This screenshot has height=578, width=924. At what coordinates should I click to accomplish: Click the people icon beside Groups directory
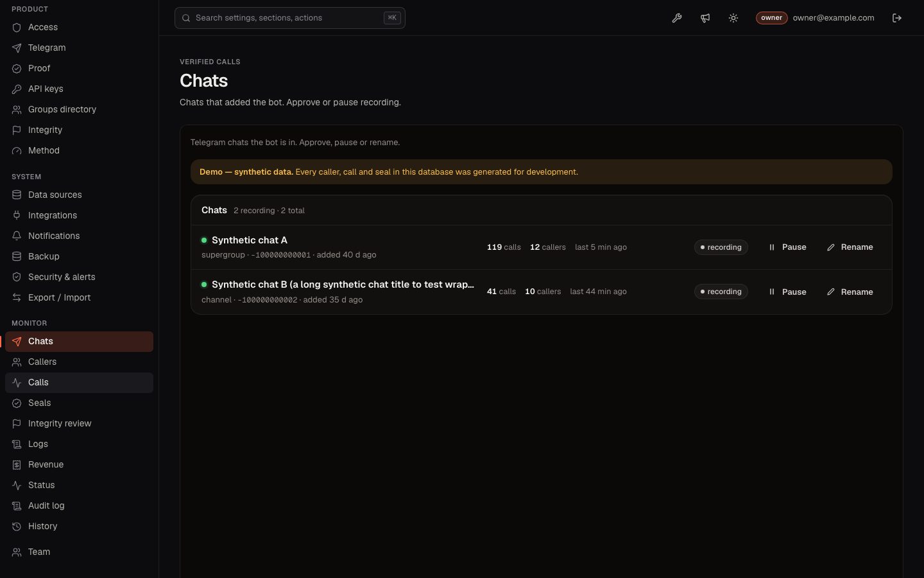coord(17,110)
